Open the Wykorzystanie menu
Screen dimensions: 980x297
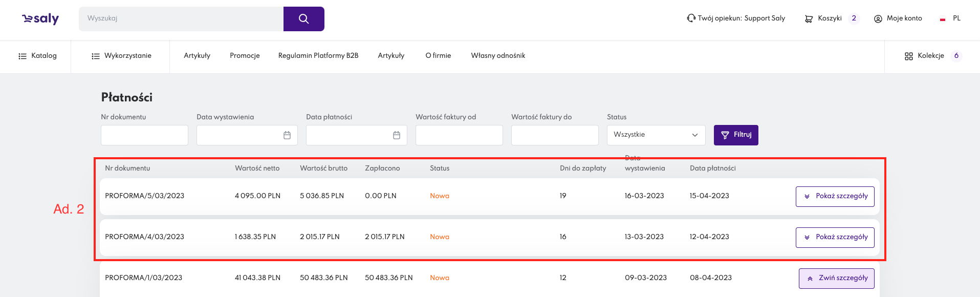[x=121, y=56]
